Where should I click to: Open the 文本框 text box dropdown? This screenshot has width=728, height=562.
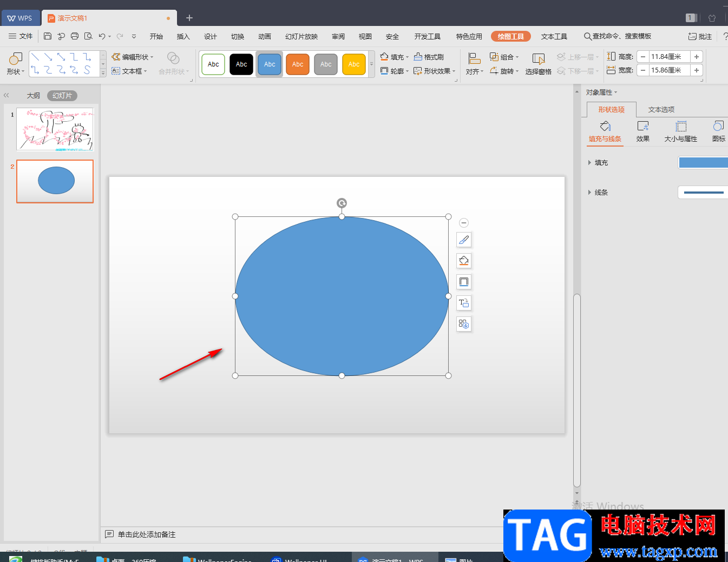(x=129, y=71)
